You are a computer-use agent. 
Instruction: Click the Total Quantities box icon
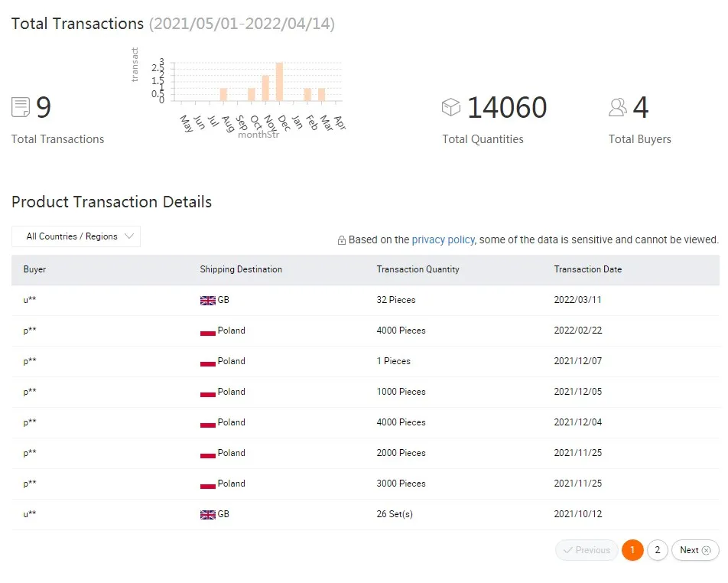pos(451,107)
